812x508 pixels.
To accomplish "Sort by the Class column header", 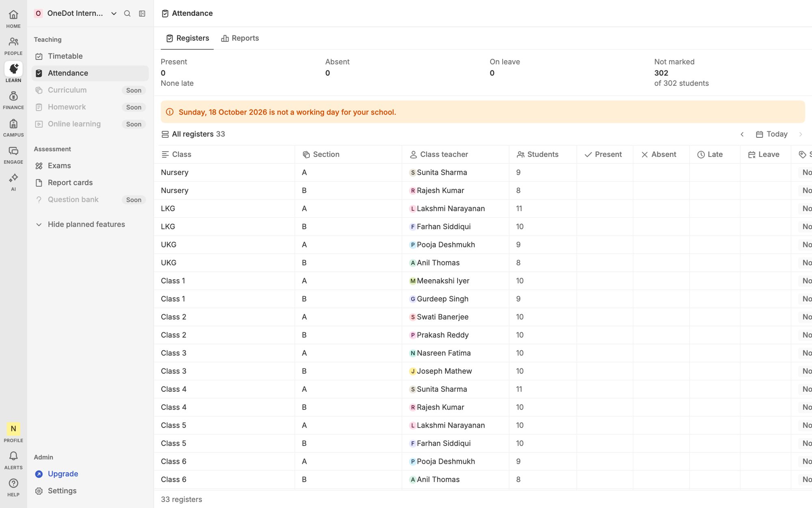I will (225, 154).
